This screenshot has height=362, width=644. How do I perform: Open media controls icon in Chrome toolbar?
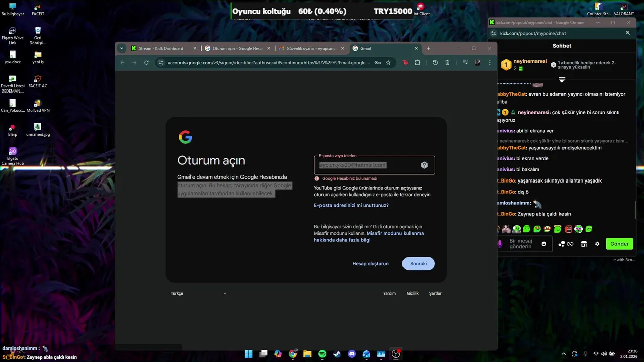coord(465,63)
